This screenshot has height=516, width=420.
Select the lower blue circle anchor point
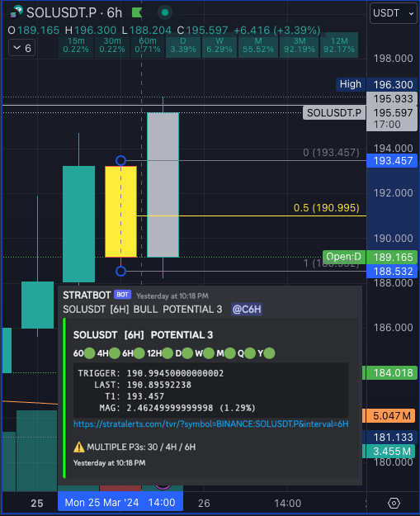[x=120, y=271]
